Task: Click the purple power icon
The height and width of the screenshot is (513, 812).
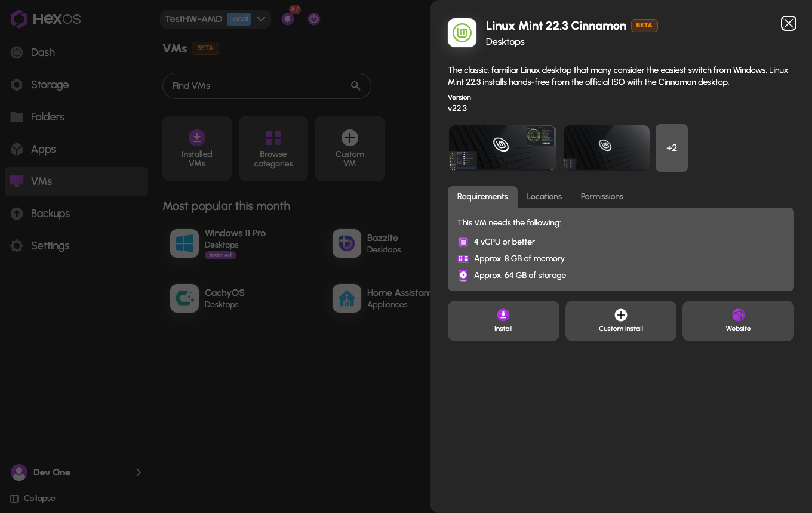Action: [x=314, y=19]
